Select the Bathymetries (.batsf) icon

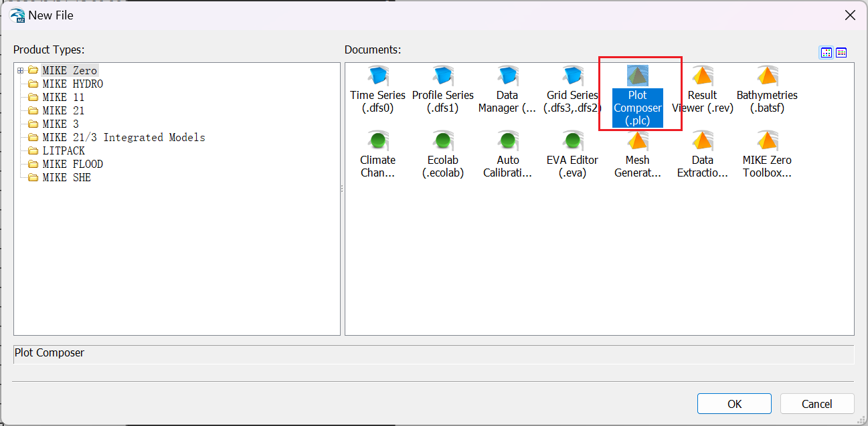[x=767, y=76]
